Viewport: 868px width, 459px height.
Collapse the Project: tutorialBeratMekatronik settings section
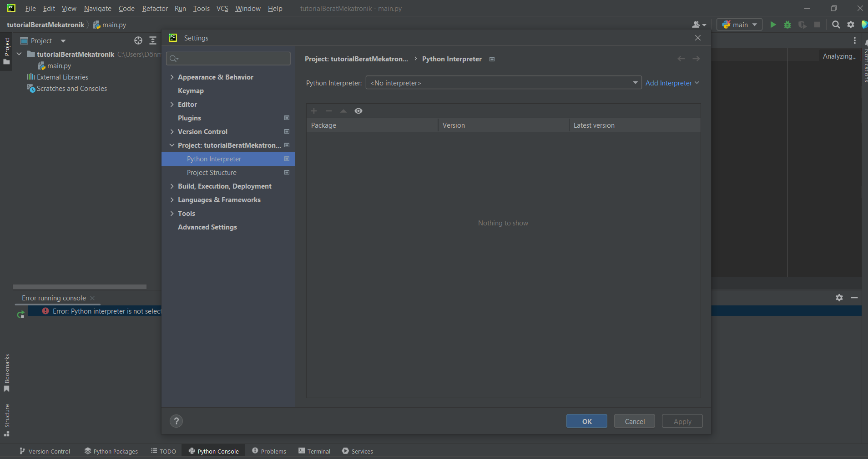click(172, 145)
